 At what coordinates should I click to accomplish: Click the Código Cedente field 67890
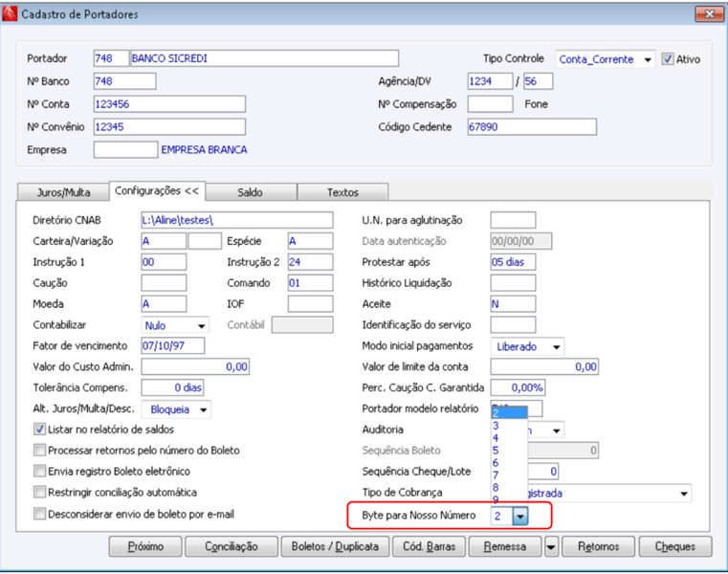click(x=532, y=127)
